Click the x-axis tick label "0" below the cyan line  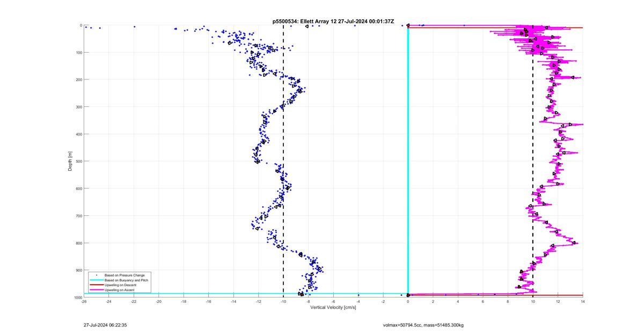tap(408, 301)
